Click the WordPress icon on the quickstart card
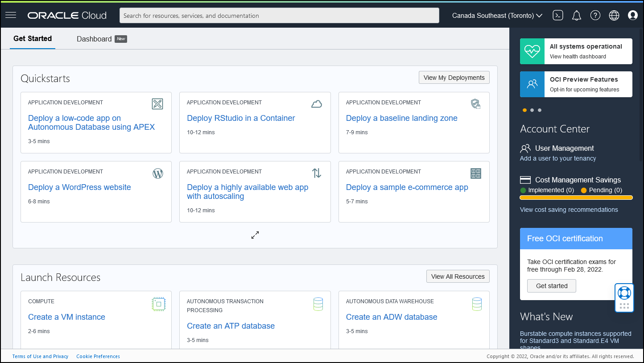The height and width of the screenshot is (363, 644). click(157, 173)
